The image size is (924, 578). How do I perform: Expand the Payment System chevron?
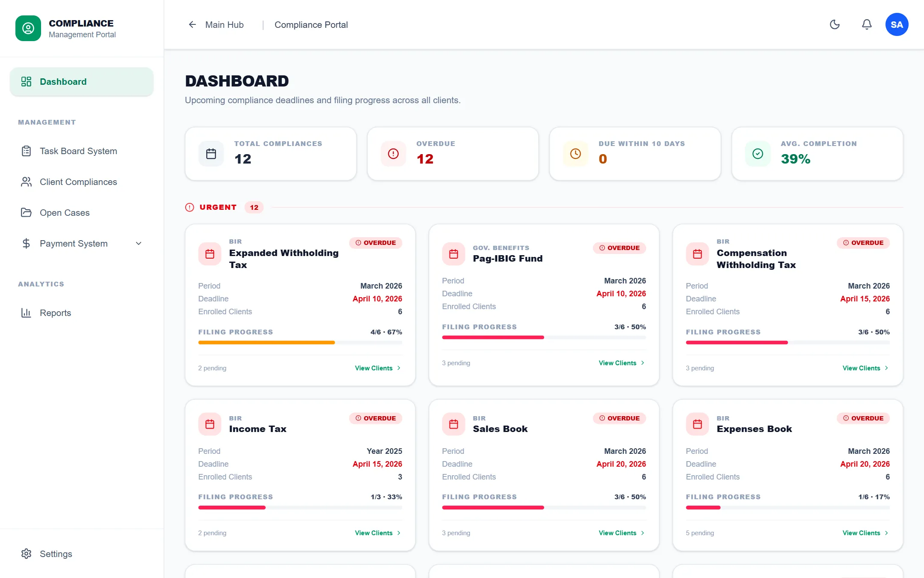(x=139, y=244)
